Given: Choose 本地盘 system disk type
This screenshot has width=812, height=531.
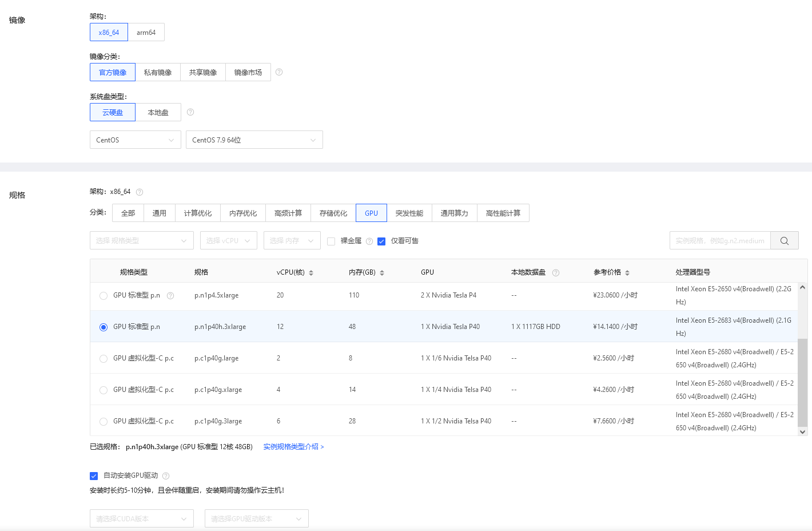Looking at the screenshot, I should pyautogui.click(x=158, y=113).
